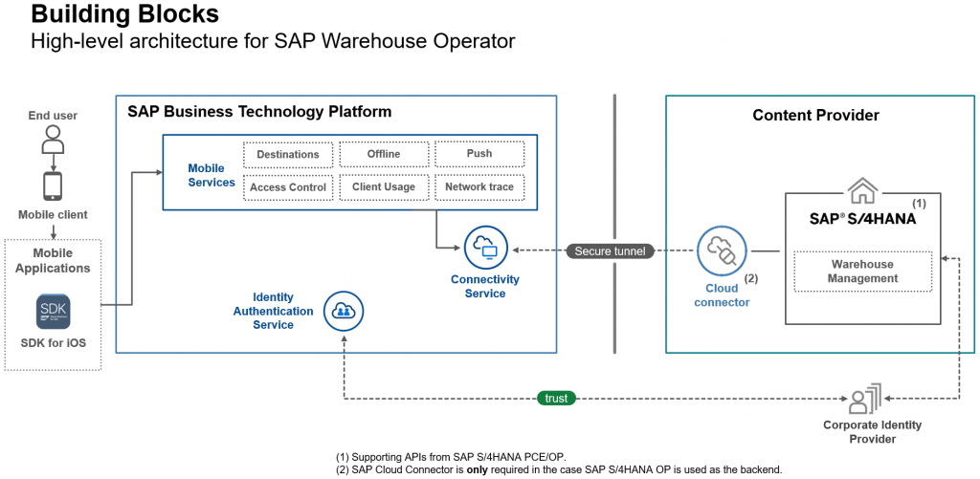
Task: Click the Content Provider heading
Action: pyautogui.click(x=815, y=115)
